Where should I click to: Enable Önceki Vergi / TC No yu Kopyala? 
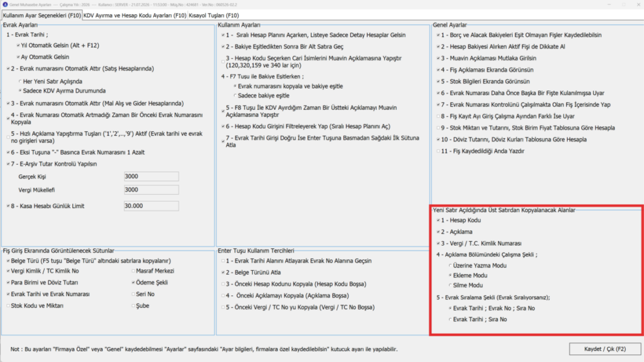tap(223, 307)
